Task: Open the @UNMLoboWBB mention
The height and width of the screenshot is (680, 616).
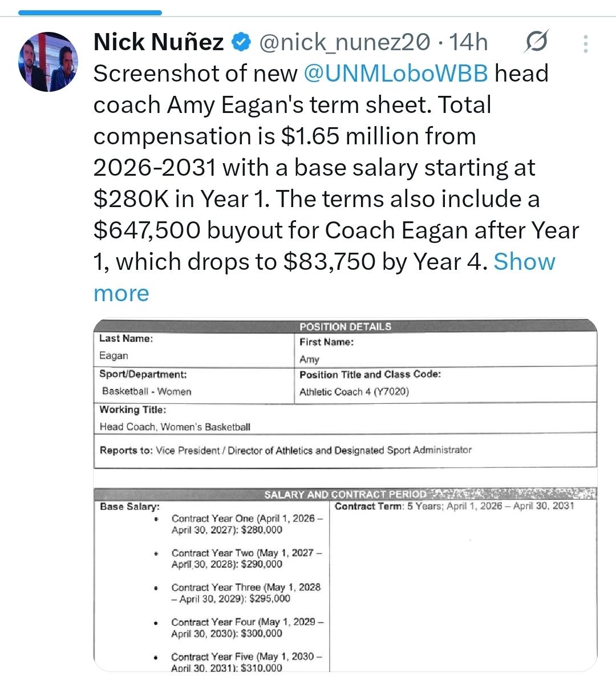Action: click(x=396, y=74)
